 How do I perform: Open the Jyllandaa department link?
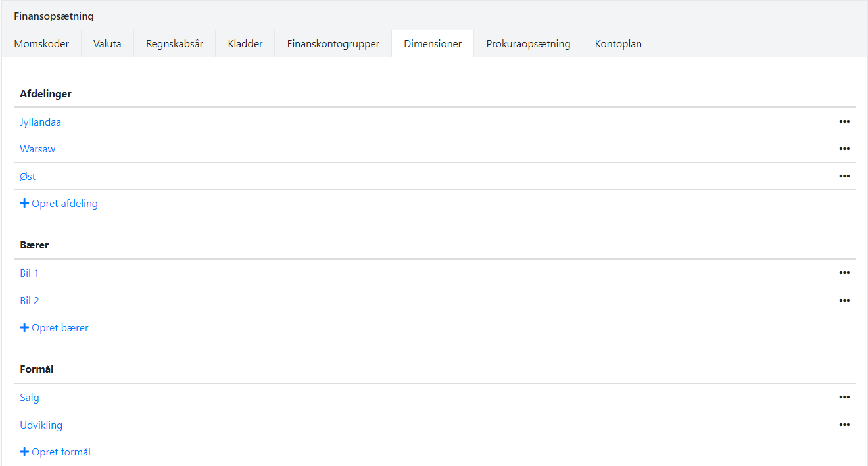41,122
